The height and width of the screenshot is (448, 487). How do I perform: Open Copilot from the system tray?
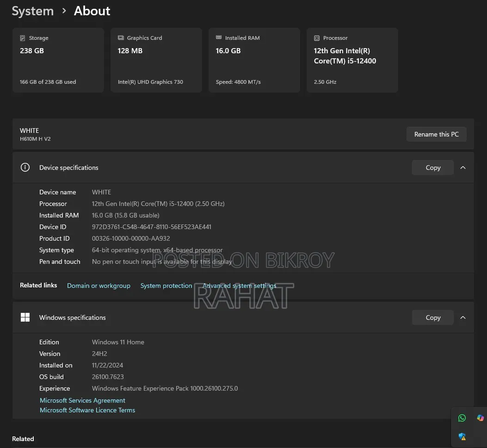tap(481, 418)
